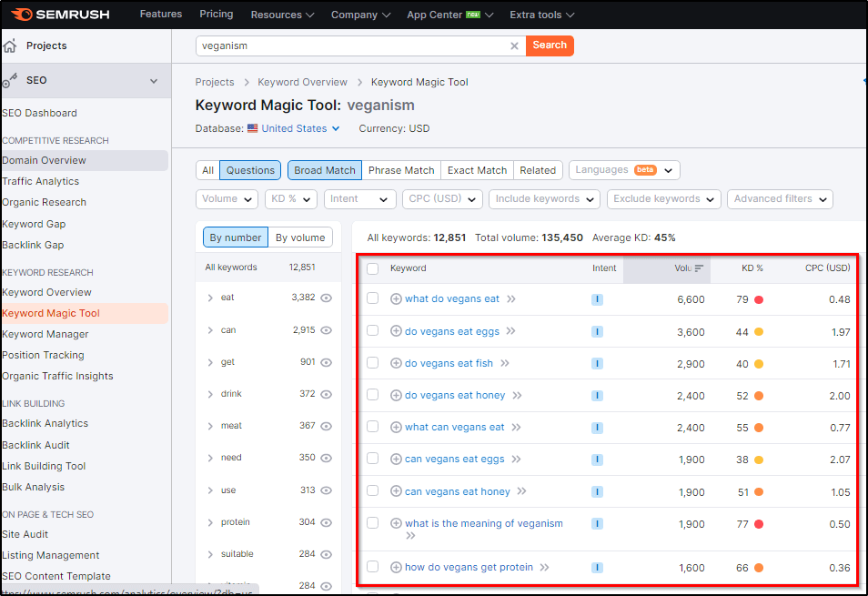Switch keyword groups to 'By volume'
The height and width of the screenshot is (596, 868).
pos(300,237)
